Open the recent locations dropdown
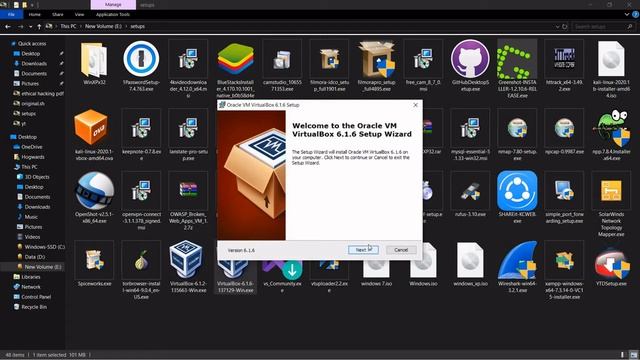Viewport: 640px width, 360px height. [x=31, y=27]
